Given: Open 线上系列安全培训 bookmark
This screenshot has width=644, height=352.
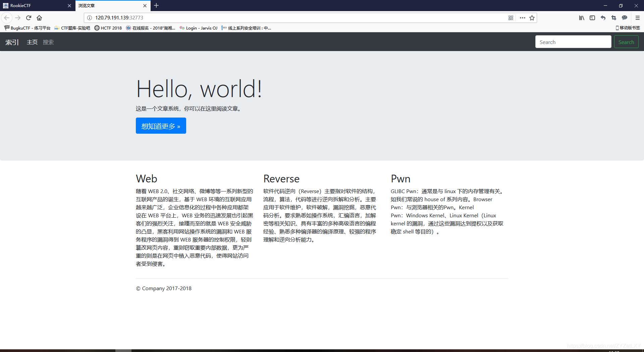Looking at the screenshot, I should pyautogui.click(x=247, y=28).
